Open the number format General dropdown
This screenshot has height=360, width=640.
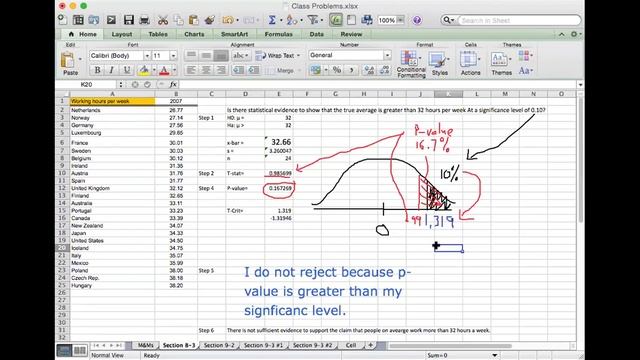click(x=387, y=55)
